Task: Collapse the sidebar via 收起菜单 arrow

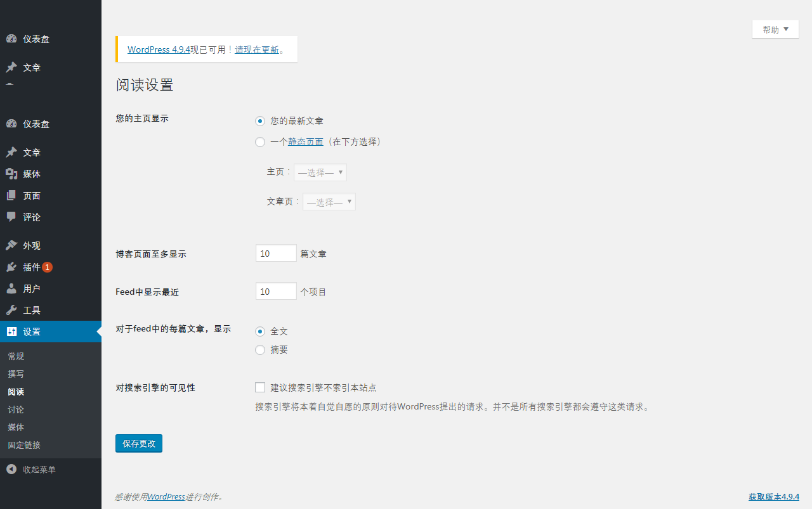Action: [x=10, y=470]
